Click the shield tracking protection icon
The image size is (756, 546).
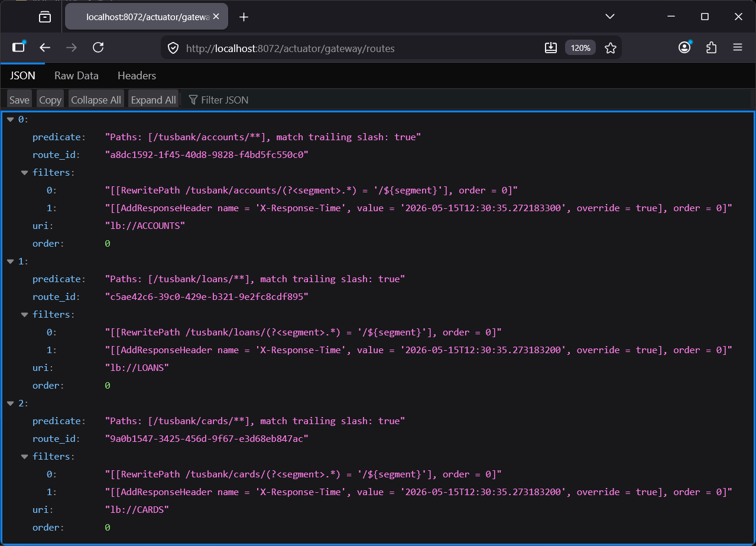[173, 48]
